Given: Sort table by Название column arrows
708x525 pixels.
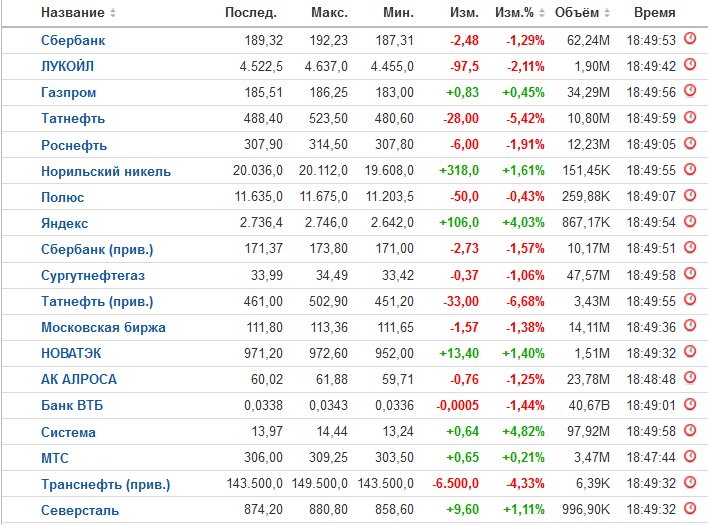Looking at the screenshot, I should click(113, 13).
